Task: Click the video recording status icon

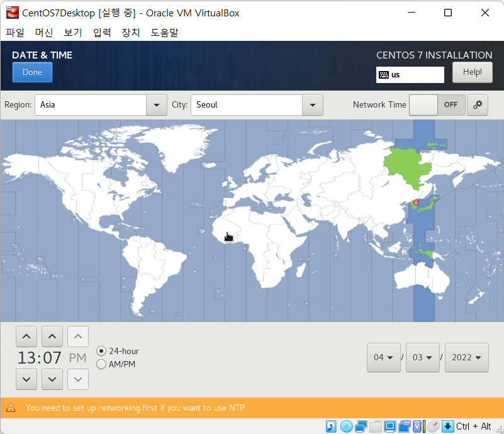Action: click(x=405, y=426)
